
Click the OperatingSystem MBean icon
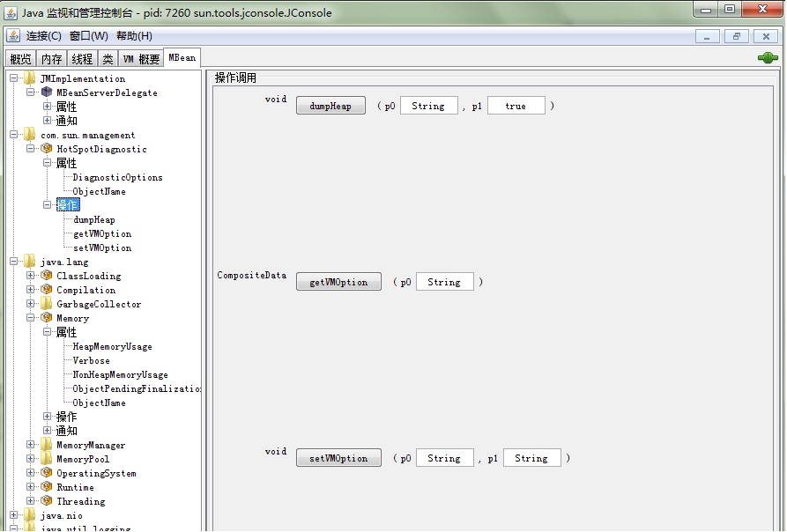(47, 472)
